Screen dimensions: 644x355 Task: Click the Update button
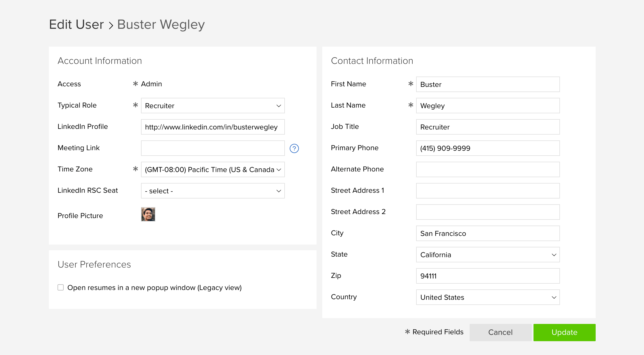click(564, 332)
